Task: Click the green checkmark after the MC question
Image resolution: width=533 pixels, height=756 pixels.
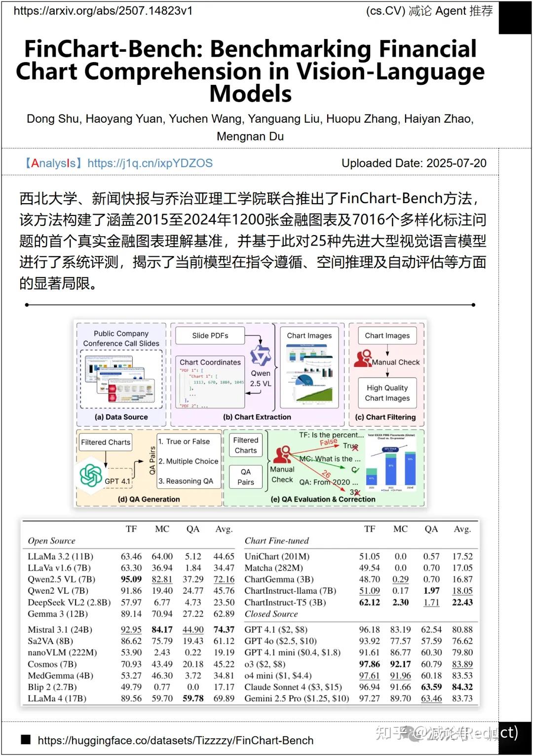Action: tap(356, 469)
